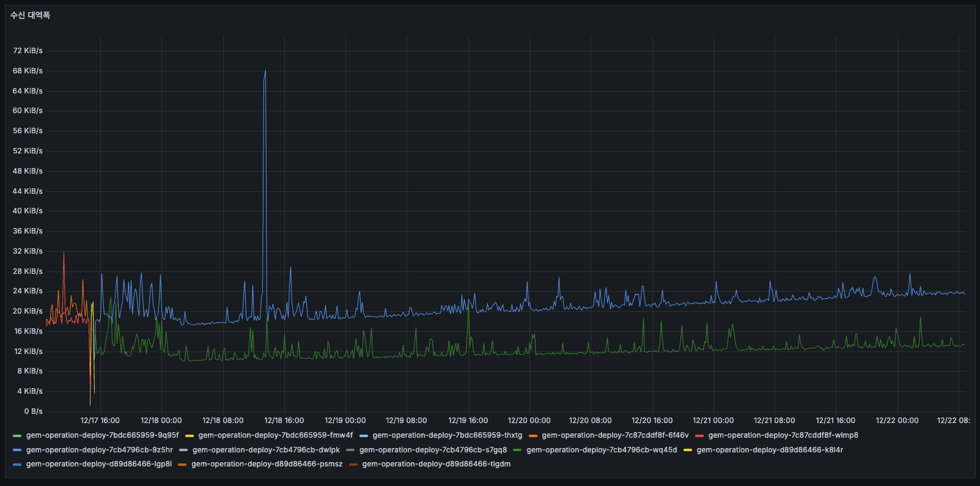The image size is (980, 486).
Task: Click the 72 KiB/s y-axis label
Action: 28,51
